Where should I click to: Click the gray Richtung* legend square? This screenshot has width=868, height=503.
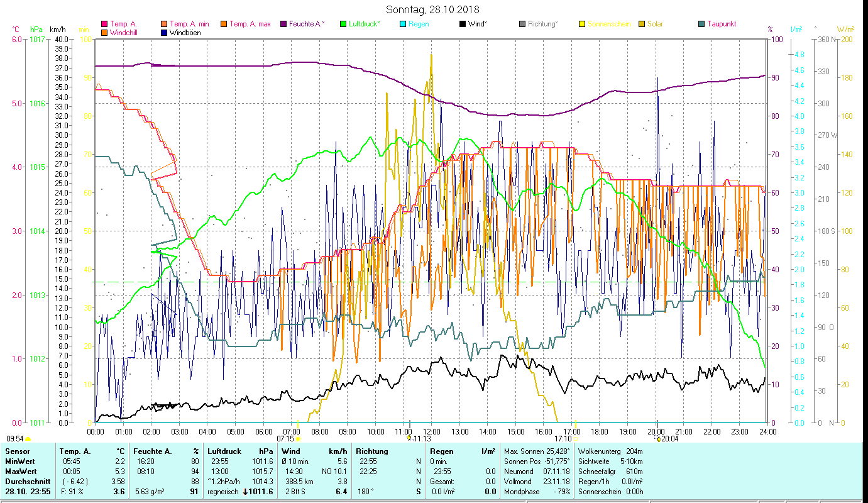(522, 25)
